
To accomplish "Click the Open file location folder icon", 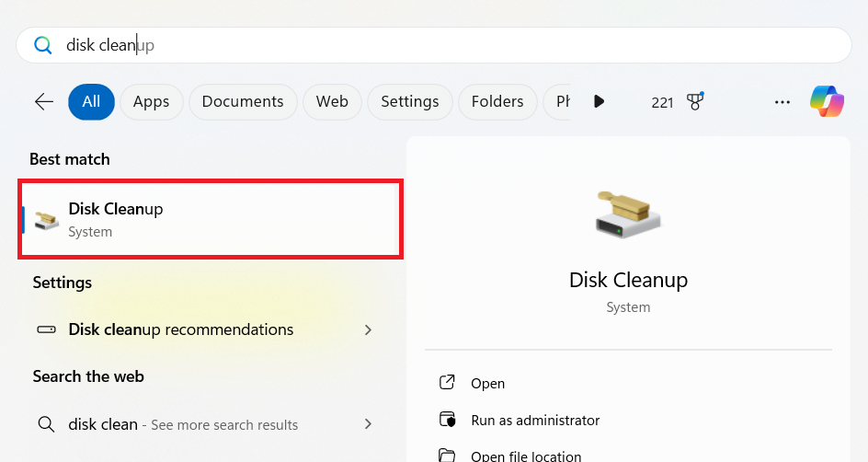I will click(447, 456).
